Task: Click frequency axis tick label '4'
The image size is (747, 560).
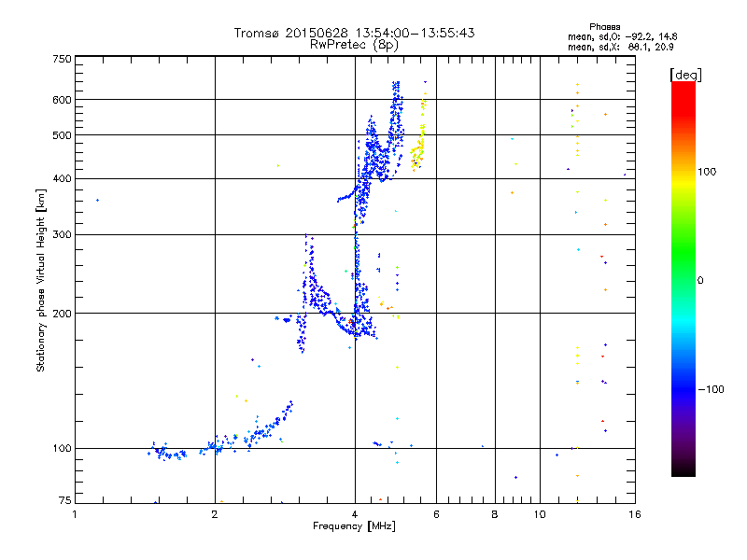Action: [x=355, y=514]
